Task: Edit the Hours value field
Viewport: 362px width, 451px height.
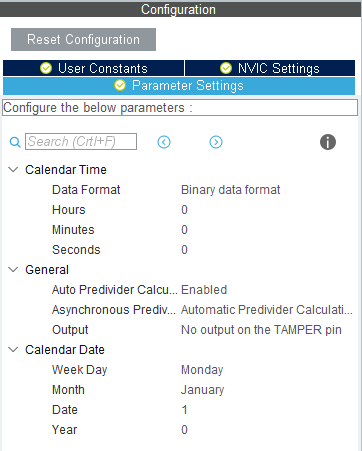Action: click(x=184, y=210)
